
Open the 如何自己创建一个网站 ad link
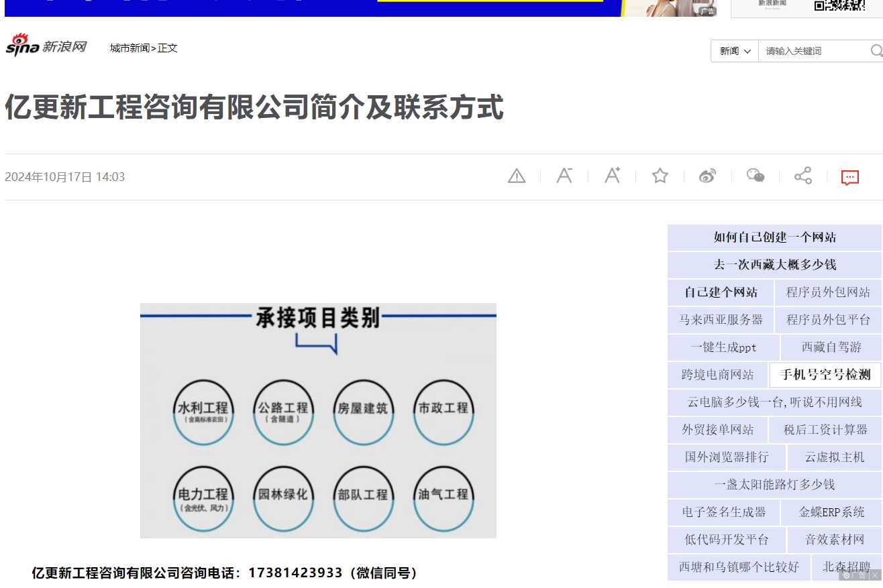(774, 237)
